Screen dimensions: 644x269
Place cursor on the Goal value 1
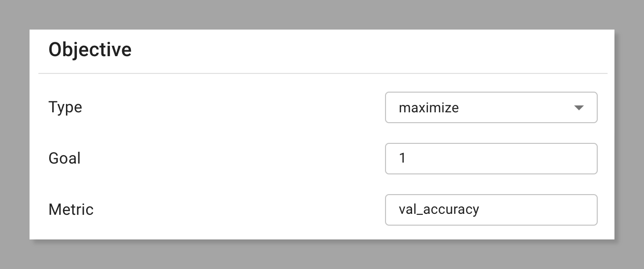402,159
